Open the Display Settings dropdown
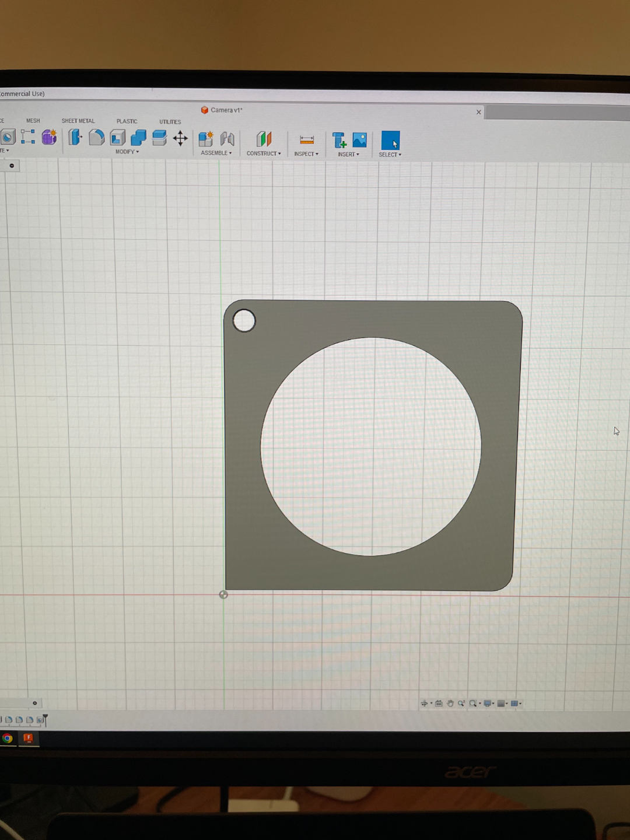The height and width of the screenshot is (840, 630). click(x=489, y=703)
